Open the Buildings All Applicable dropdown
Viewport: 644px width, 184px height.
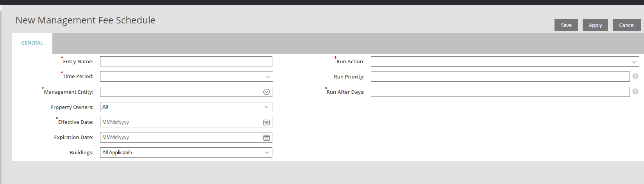click(x=186, y=153)
